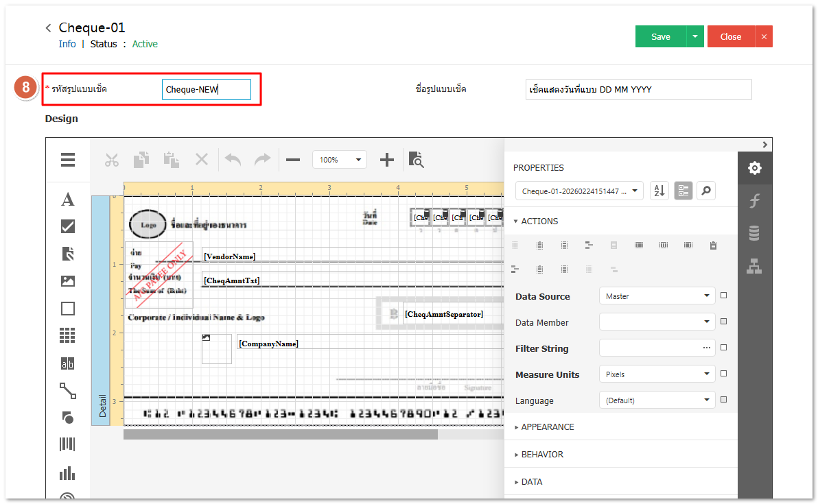Select the Barcode control tool

tap(68, 444)
